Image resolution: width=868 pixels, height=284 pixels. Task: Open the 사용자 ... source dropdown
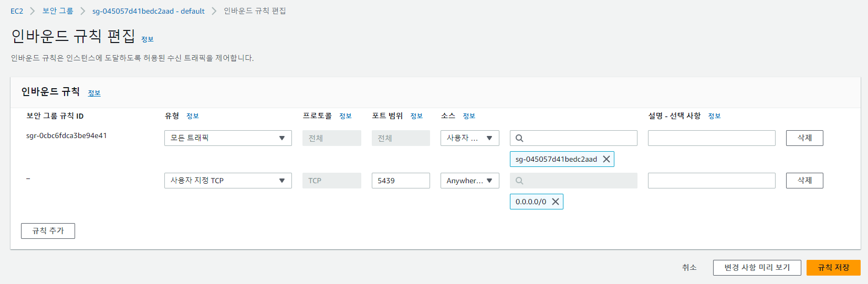(469, 138)
